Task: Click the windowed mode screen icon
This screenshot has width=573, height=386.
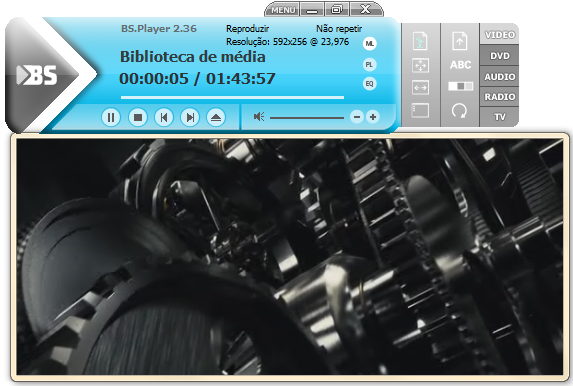Action: (420, 110)
